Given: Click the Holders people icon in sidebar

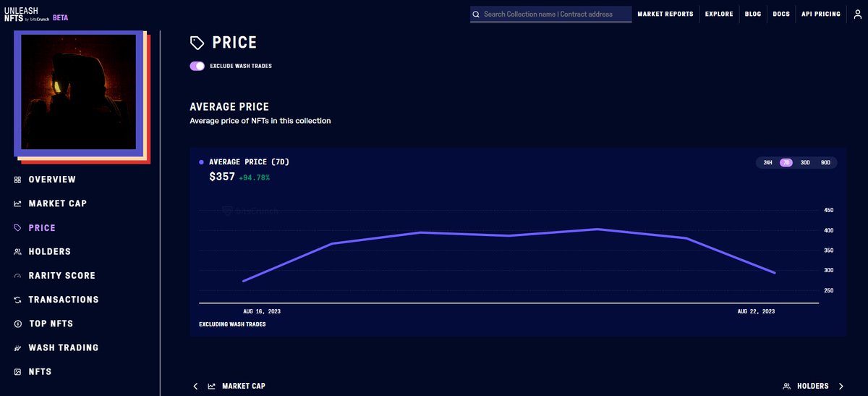Looking at the screenshot, I should [17, 252].
